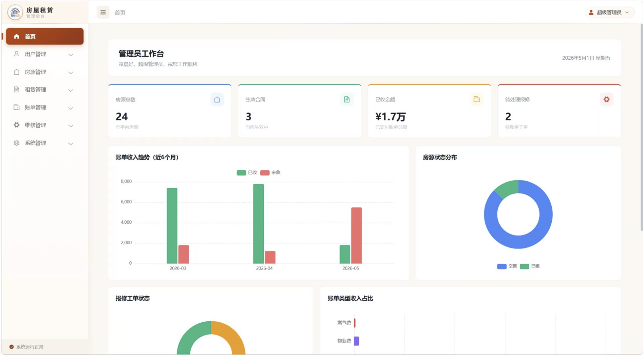The image size is (644, 355).
Task: Toggle the 空置 legend swatch
Action: pos(502,266)
